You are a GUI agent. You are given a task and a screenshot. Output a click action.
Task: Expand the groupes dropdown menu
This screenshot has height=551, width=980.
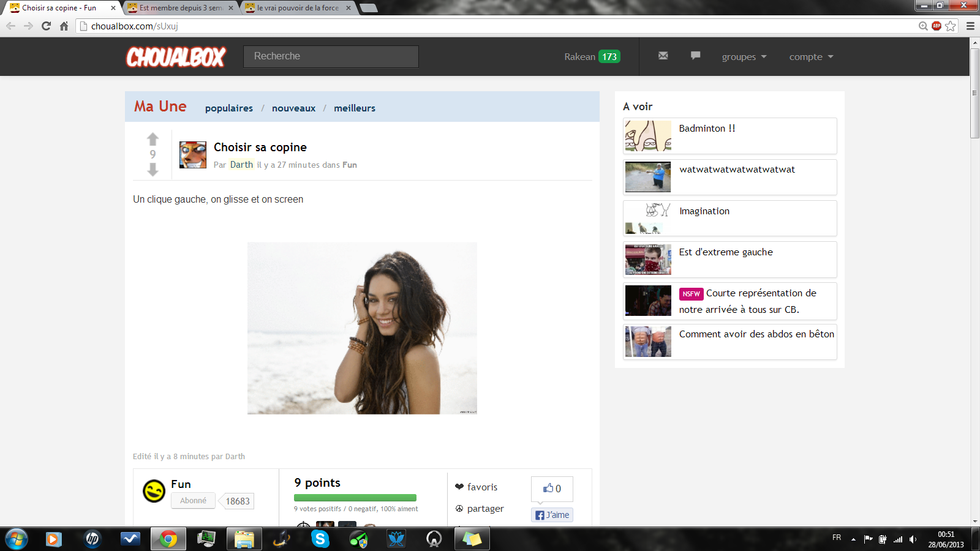coord(744,57)
